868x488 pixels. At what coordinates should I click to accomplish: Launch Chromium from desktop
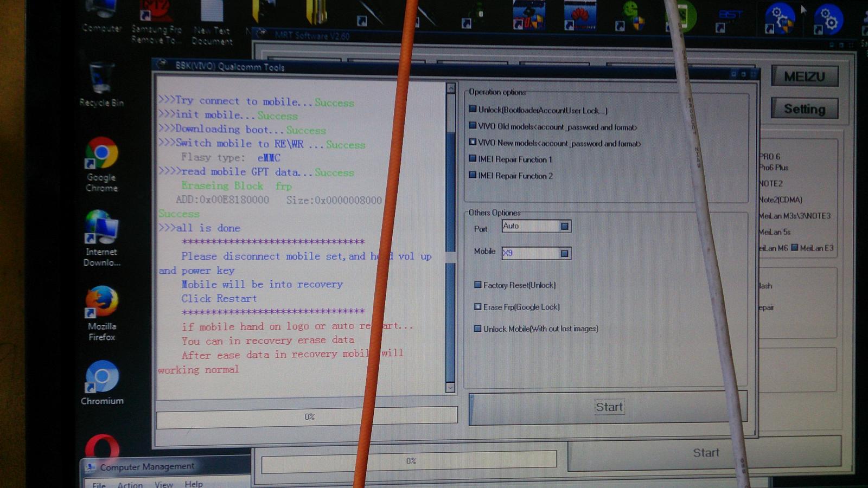(101, 383)
